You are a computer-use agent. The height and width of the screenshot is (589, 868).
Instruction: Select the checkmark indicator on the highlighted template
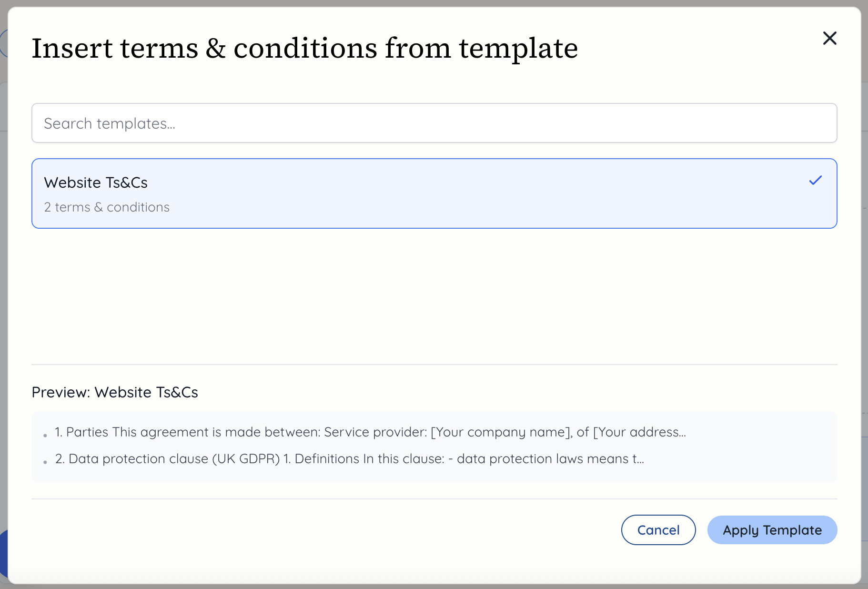[816, 181]
